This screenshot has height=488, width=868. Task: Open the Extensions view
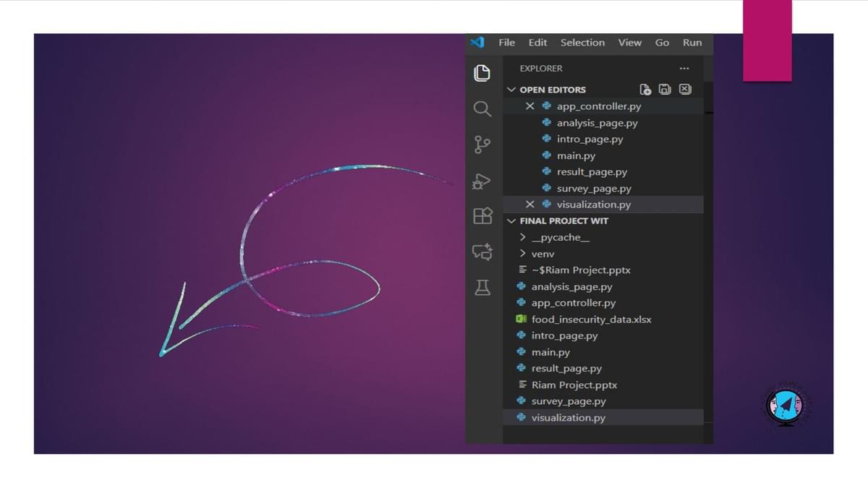tap(482, 215)
